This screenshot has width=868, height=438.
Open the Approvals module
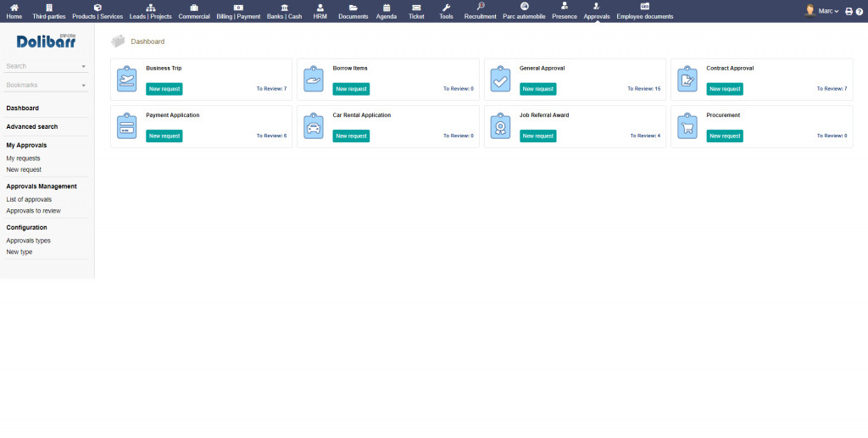coord(596,11)
